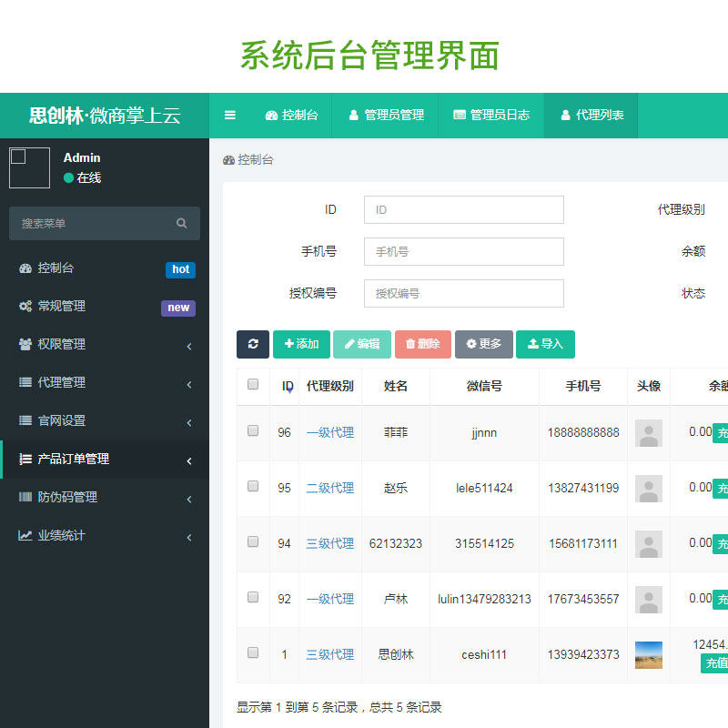The image size is (728, 728).
Task: Click the 导入 button
Action: pos(545,344)
